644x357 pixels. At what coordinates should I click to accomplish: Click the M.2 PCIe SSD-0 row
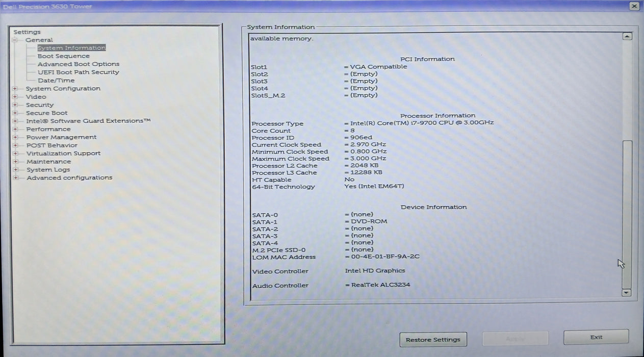(x=313, y=250)
